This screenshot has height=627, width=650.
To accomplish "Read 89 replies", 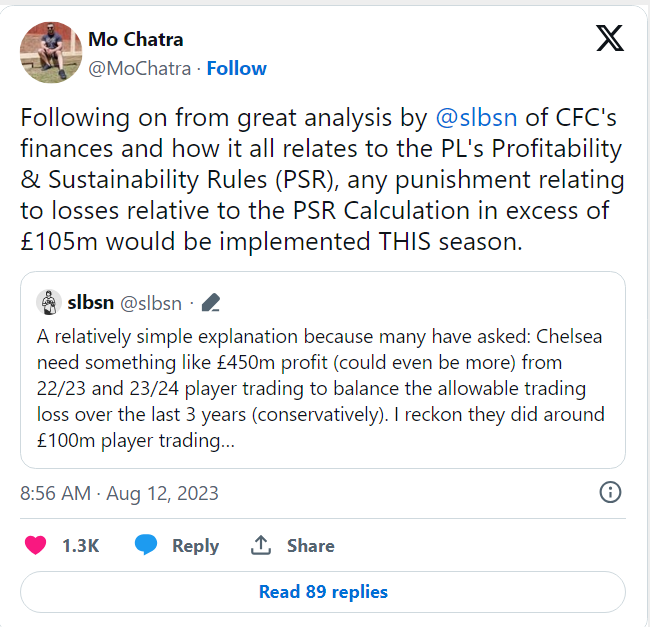I will pos(323,591).
